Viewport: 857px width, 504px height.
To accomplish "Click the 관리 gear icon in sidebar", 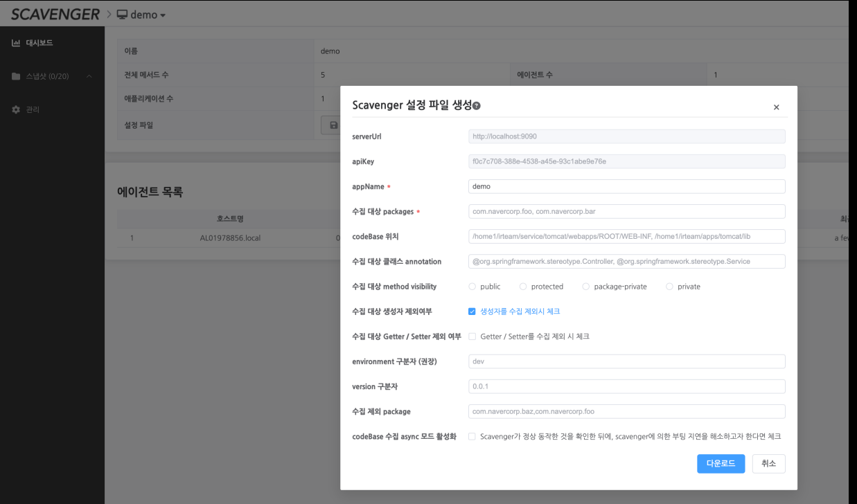I will (16, 109).
